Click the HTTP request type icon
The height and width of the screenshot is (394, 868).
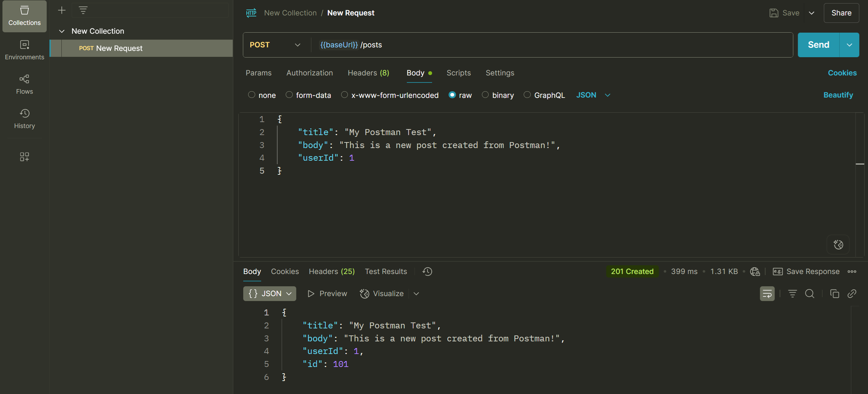[251, 13]
